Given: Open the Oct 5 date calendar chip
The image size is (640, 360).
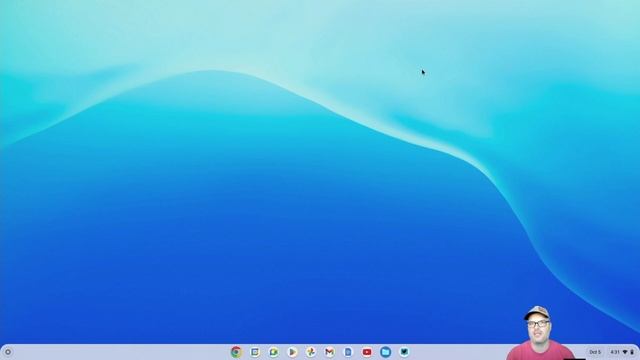Looking at the screenshot, I should pyautogui.click(x=595, y=352).
